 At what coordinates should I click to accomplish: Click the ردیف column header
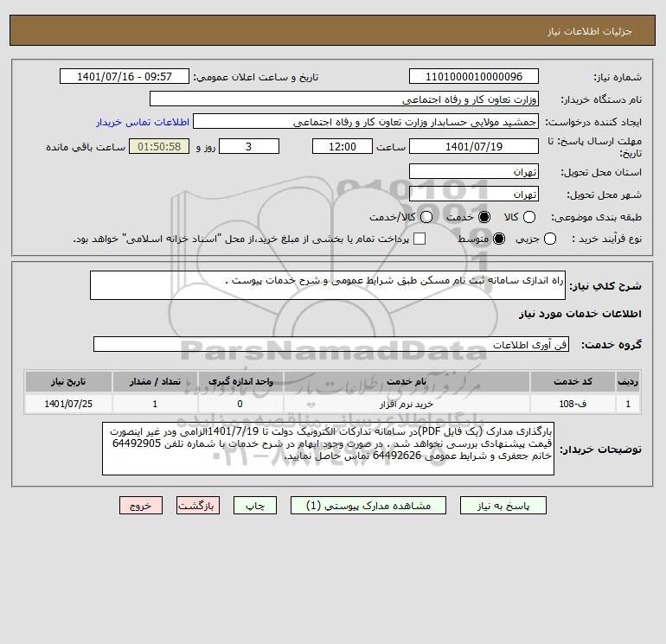628,381
